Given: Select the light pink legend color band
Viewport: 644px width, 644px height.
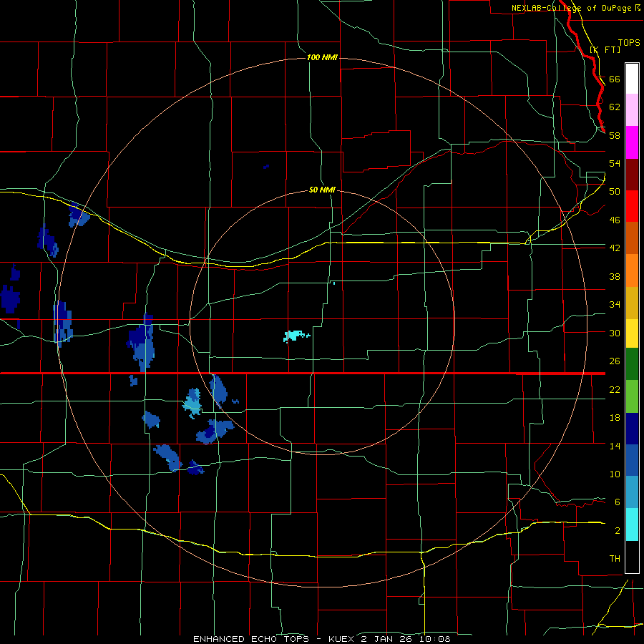Looking at the screenshot, I should pyautogui.click(x=632, y=110).
